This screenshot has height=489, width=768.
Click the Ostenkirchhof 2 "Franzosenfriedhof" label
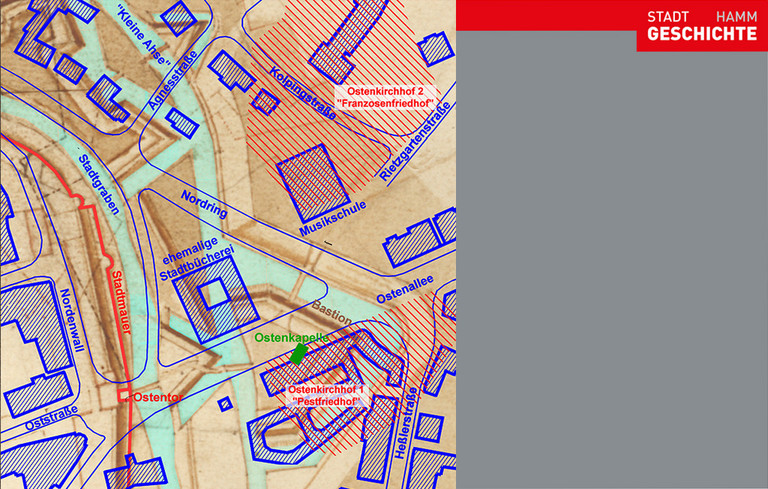(x=385, y=97)
